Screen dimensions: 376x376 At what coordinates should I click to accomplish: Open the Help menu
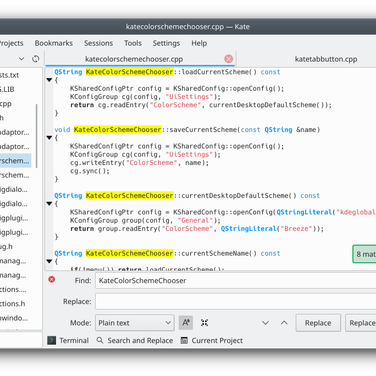pos(199,43)
